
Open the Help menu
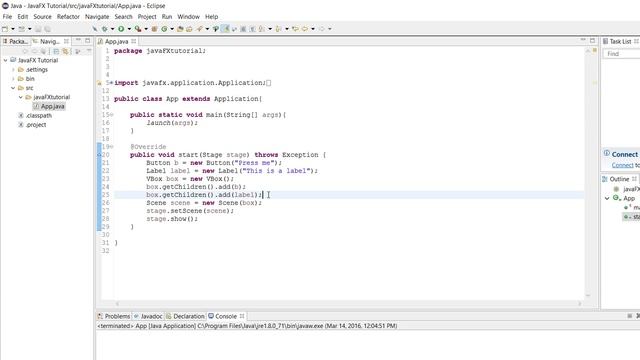point(211,17)
